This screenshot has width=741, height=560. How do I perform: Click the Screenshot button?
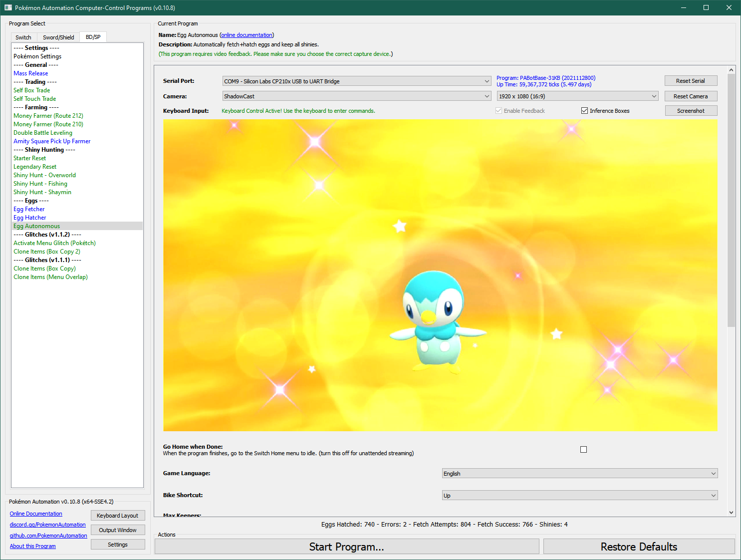691,111
